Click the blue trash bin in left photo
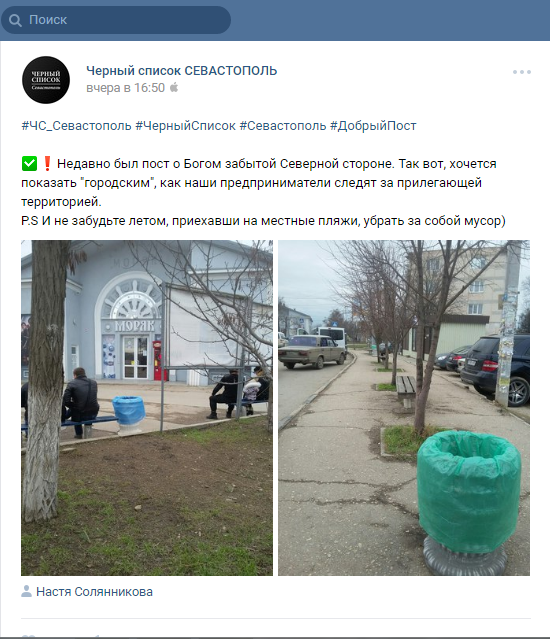This screenshot has width=550, height=639. click(128, 414)
